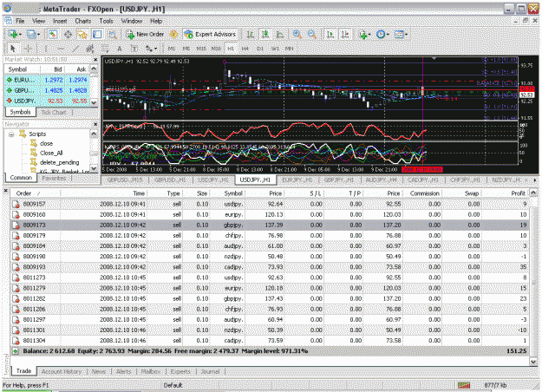This screenshot has height=392, width=542.
Task: Select the Close_All script
Action: (51, 153)
